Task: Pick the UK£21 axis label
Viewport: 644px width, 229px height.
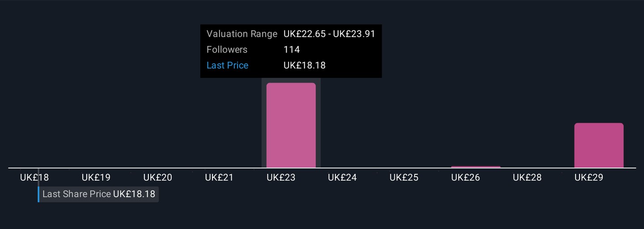Action: click(219, 177)
